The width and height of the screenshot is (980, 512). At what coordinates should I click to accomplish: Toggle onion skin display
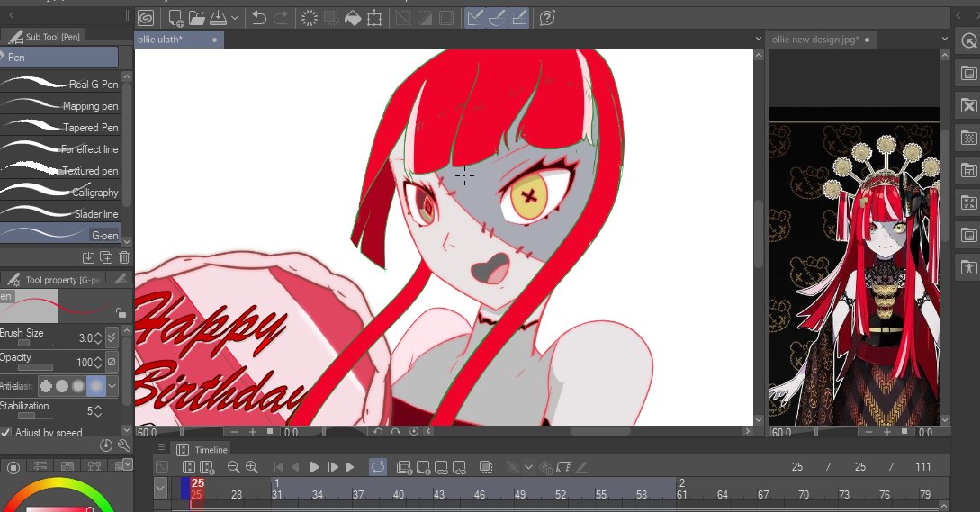pos(485,467)
